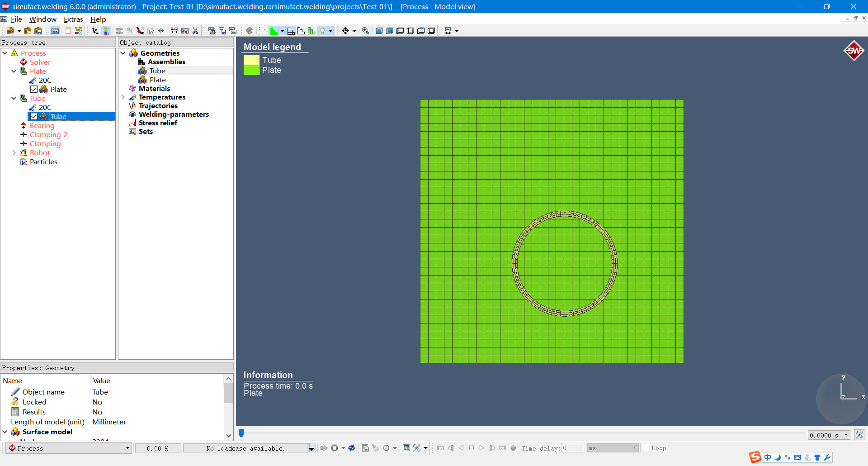Click the properties panel scrollbar down arrow

[x=228, y=436]
